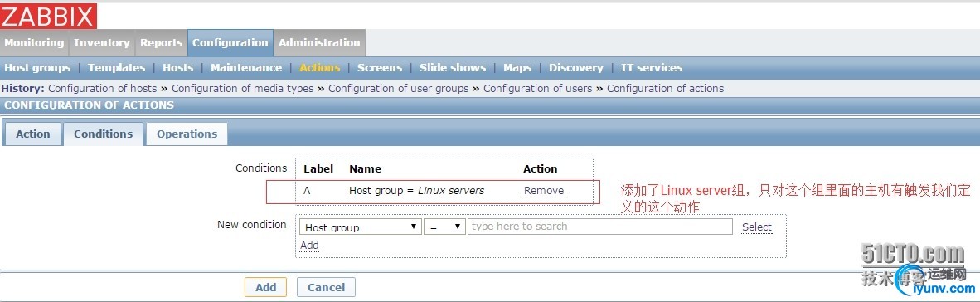Viewport: 980px width, 302px height.
Task: Open history link Configuration of users
Action: coord(537,89)
